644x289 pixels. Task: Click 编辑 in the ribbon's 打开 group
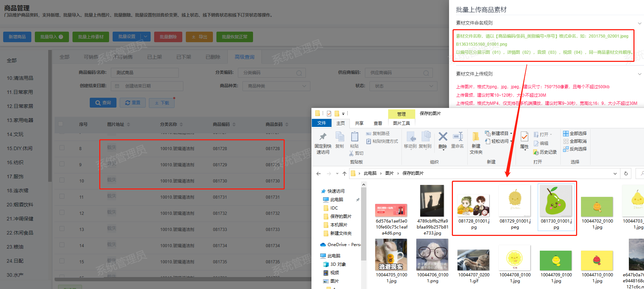point(541,143)
